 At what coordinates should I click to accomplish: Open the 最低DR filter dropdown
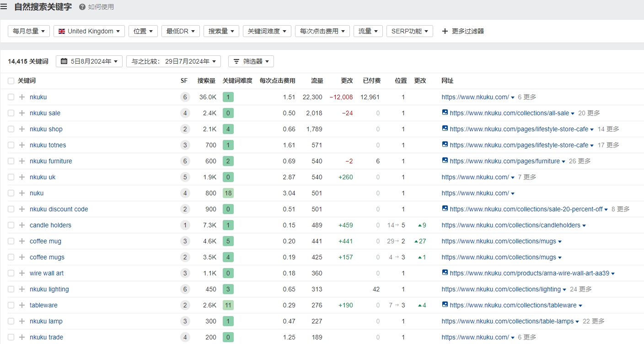coord(181,31)
